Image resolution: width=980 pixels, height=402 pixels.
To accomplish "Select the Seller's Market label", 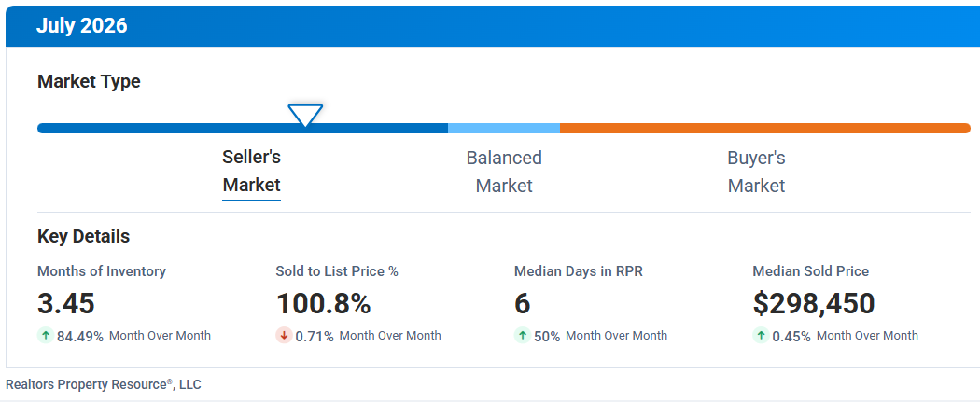I will pos(251,172).
